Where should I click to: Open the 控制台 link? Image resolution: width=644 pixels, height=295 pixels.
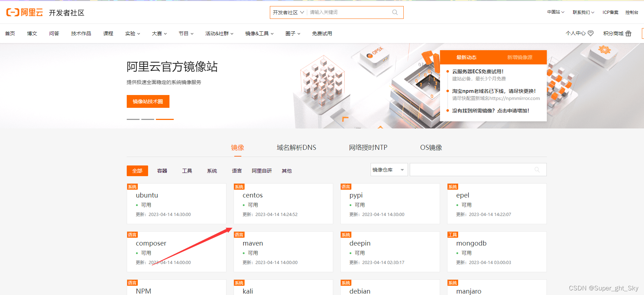pyautogui.click(x=632, y=12)
